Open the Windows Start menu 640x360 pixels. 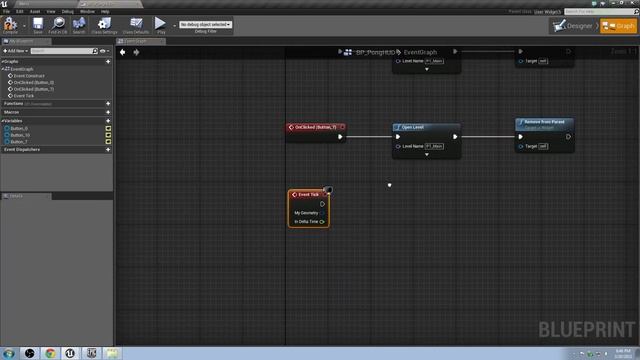(9, 353)
